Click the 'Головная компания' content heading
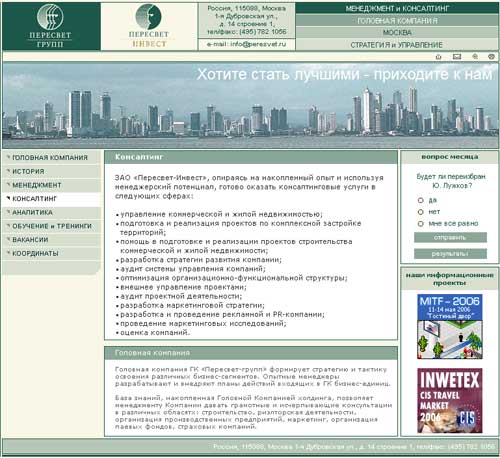Screen dimensions: 500x458 point(152,353)
